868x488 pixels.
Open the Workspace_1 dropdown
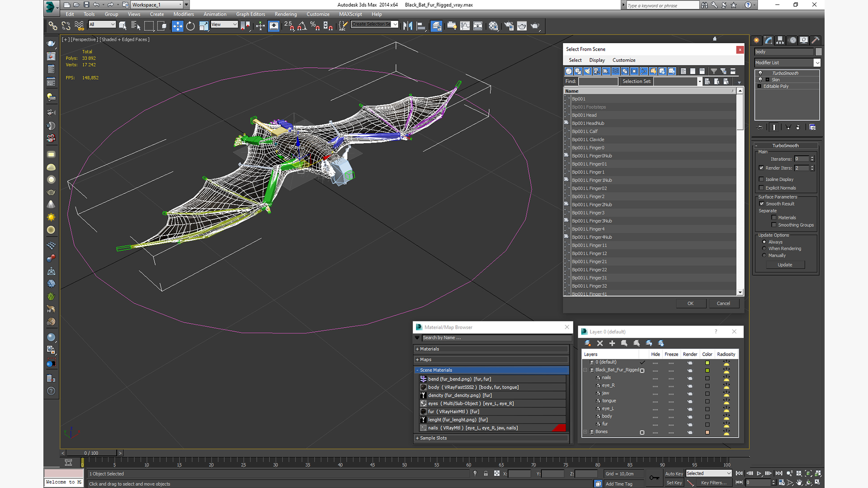[x=180, y=5]
